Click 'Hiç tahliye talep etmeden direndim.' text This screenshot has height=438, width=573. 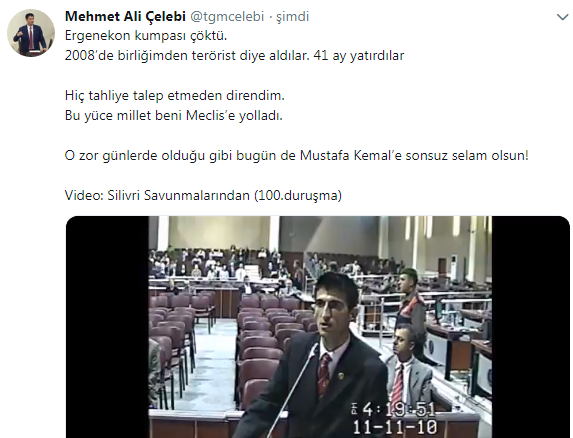[x=175, y=95]
